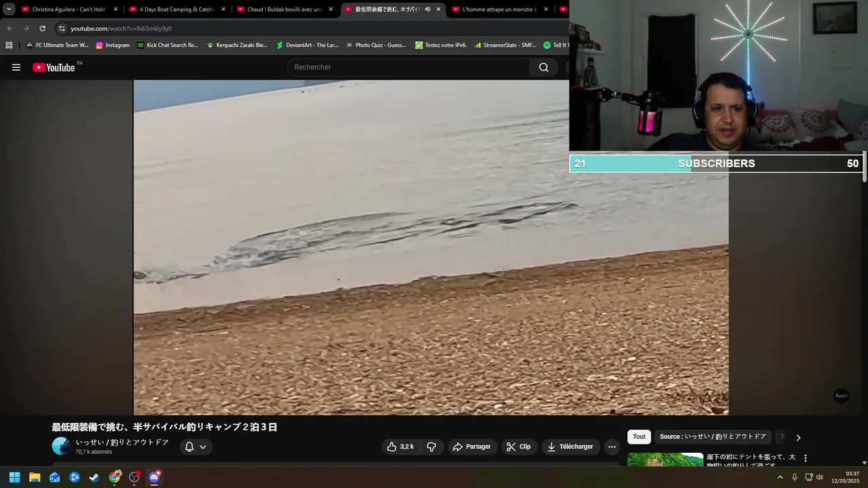Open the channel avatar of いっせい
The height and width of the screenshot is (488, 868).
pyautogui.click(x=61, y=446)
